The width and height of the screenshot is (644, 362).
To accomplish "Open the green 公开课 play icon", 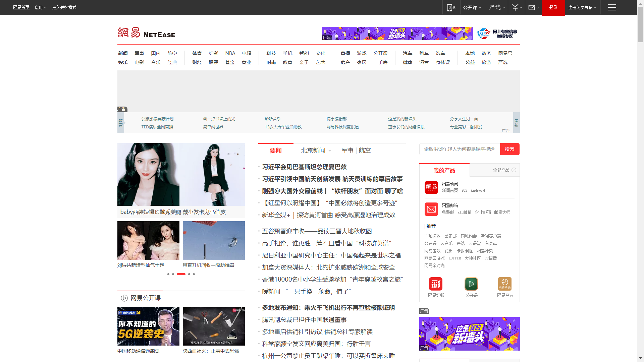I will pyautogui.click(x=471, y=284).
